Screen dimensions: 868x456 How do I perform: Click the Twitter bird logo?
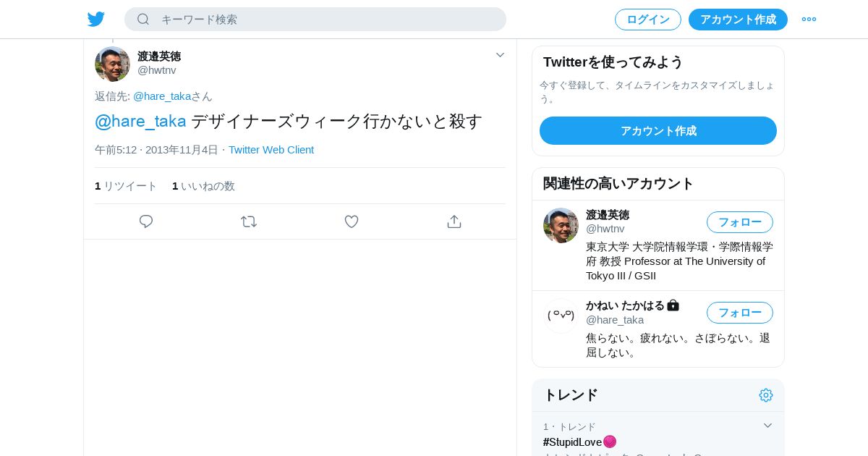point(96,20)
